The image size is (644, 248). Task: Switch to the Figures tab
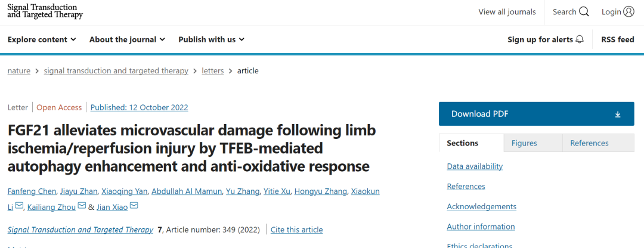click(x=524, y=143)
